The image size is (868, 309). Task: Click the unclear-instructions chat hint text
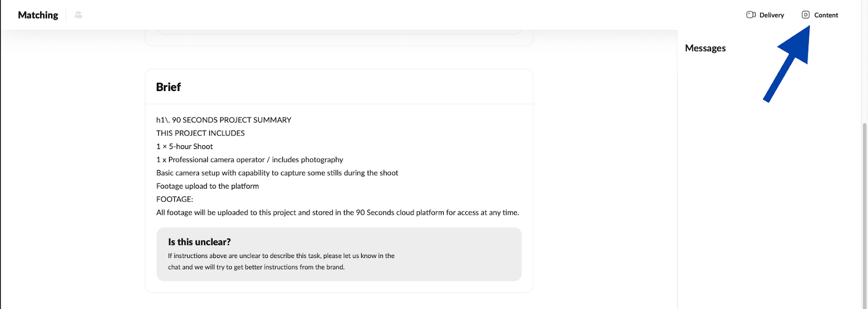(281, 261)
